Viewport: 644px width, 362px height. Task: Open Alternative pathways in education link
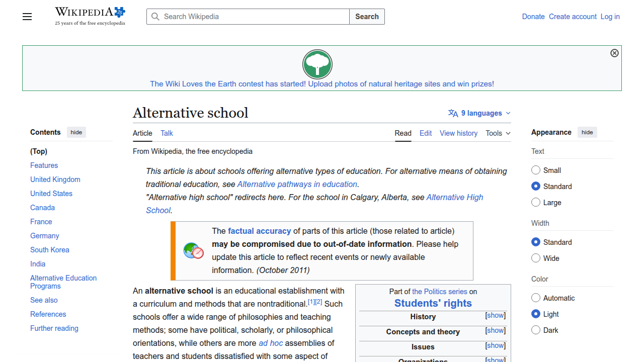click(297, 184)
